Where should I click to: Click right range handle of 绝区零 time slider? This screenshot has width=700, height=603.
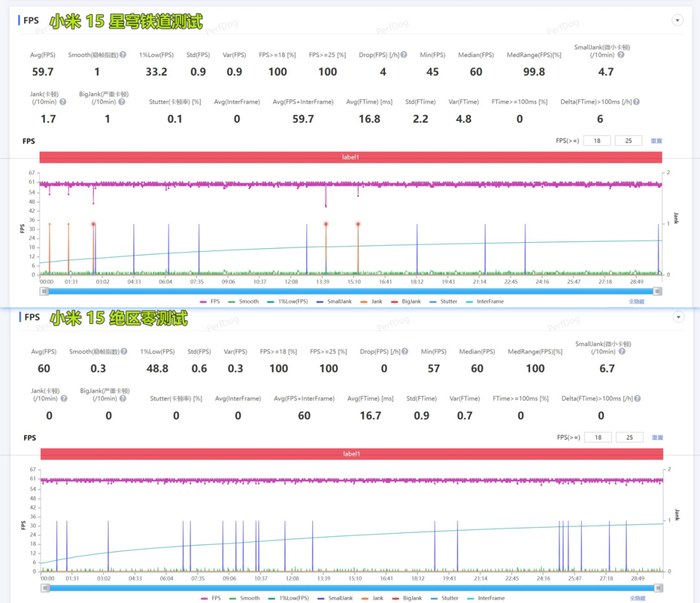659,588
